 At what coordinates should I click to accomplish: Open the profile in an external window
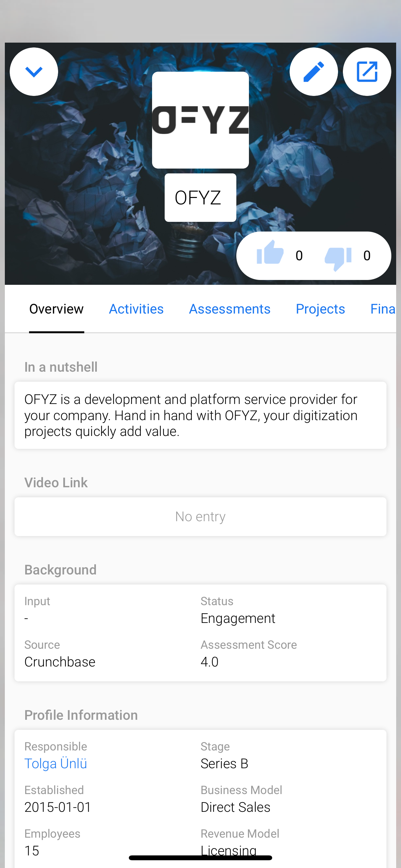[367, 72]
